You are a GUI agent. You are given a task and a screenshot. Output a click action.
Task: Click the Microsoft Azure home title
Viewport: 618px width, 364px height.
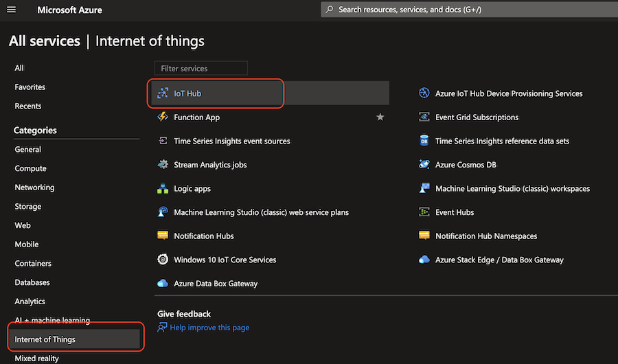70,10
